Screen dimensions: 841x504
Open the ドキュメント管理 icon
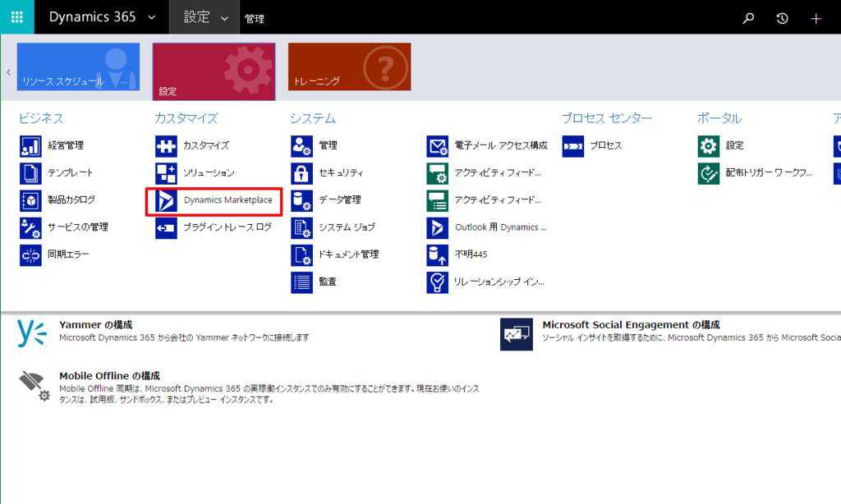302,255
